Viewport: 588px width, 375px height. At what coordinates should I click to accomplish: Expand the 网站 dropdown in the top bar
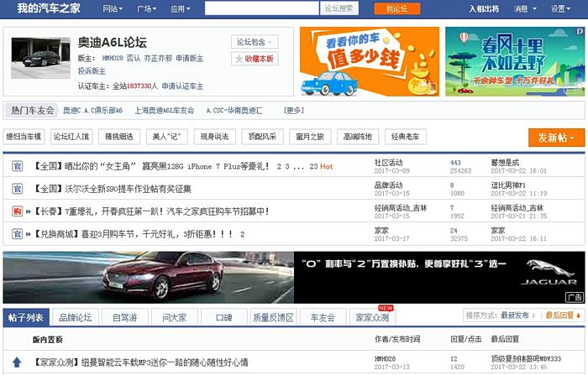click(112, 8)
